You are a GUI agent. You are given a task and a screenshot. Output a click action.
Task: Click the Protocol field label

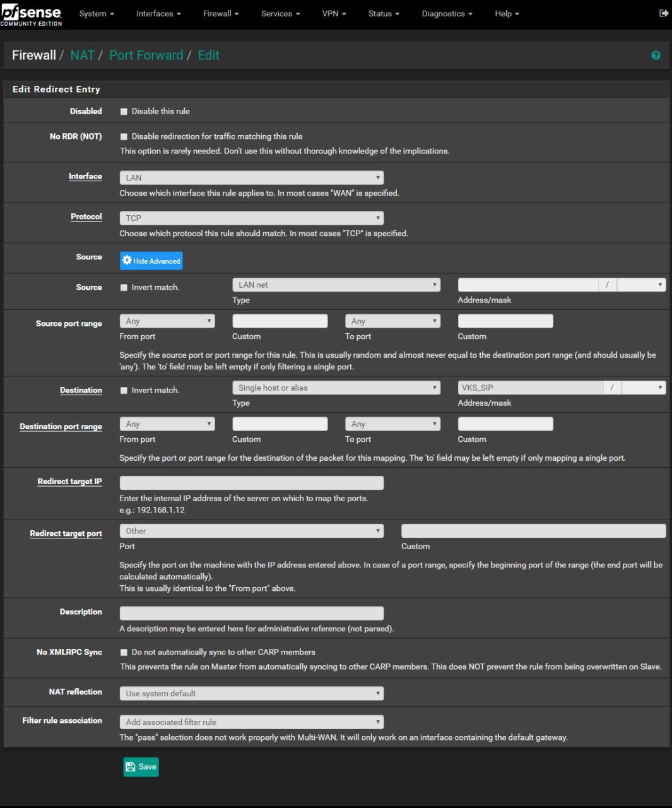[86, 217]
